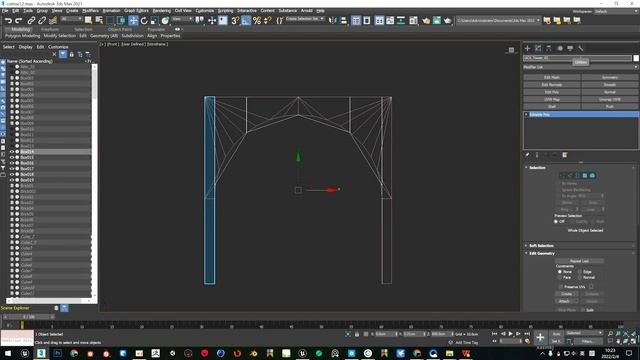Click the Render Production teapot icon
This screenshot has width=640, height=360.
point(447,20)
